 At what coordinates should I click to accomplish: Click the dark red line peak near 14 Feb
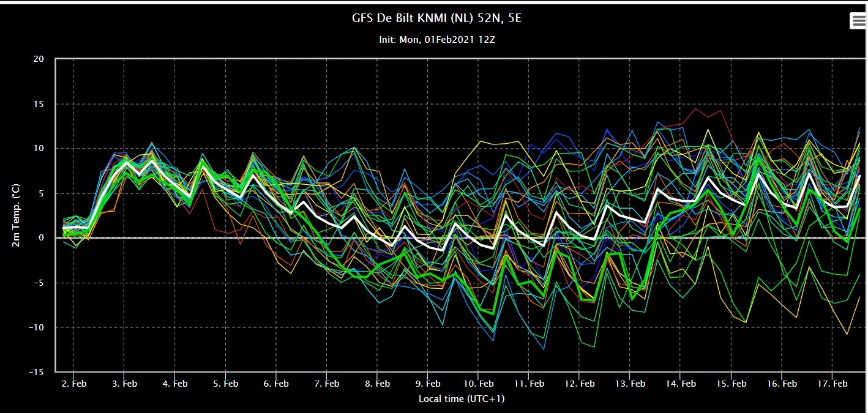[695, 109]
